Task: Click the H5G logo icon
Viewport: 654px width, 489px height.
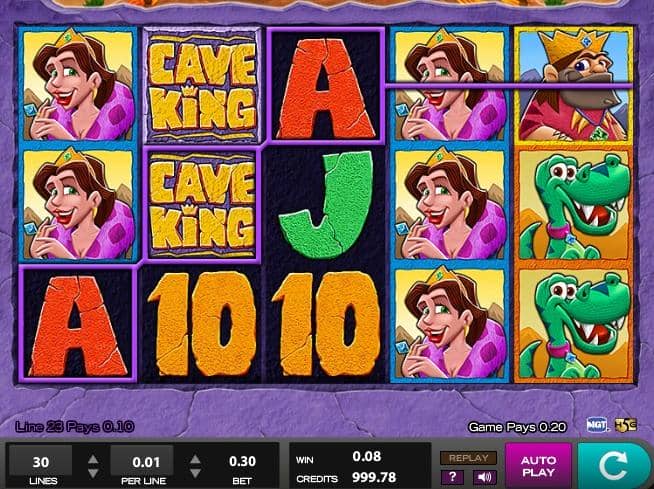Action: (626, 425)
